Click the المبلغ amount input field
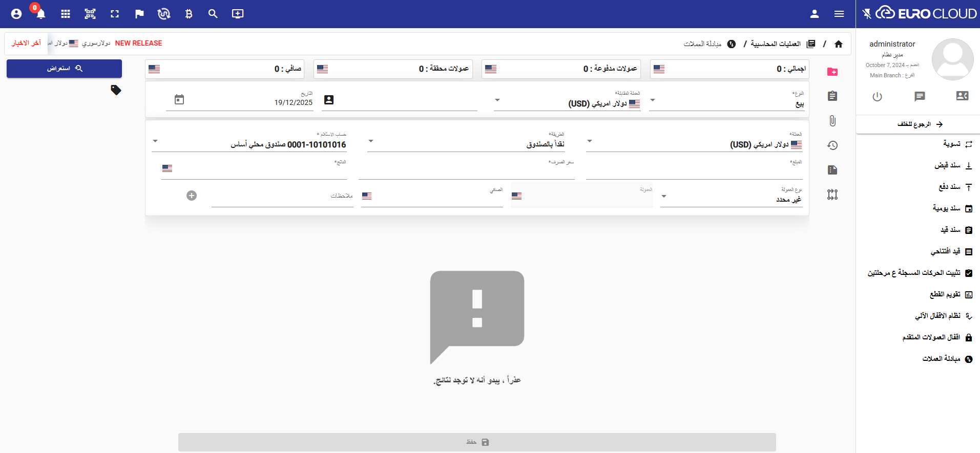The height and width of the screenshot is (453, 980). coord(694,171)
